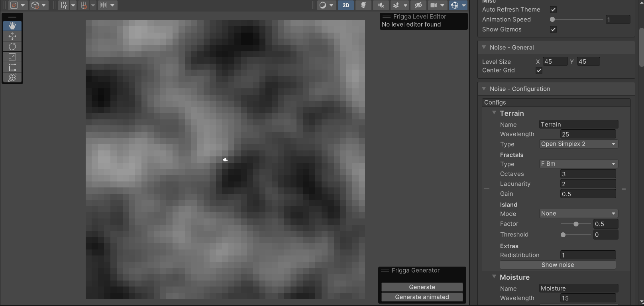Select the Rect transform tool
Screen dimensions: 644x306
tap(12, 67)
